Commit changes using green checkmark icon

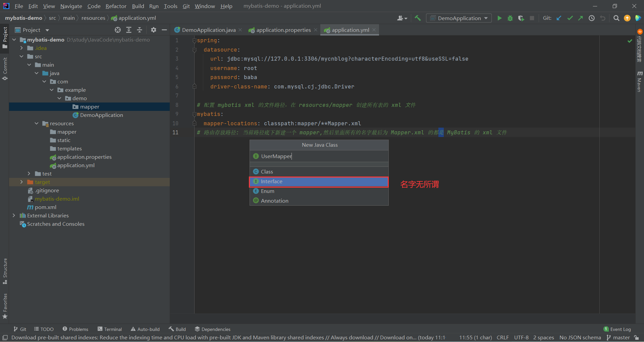tap(570, 18)
